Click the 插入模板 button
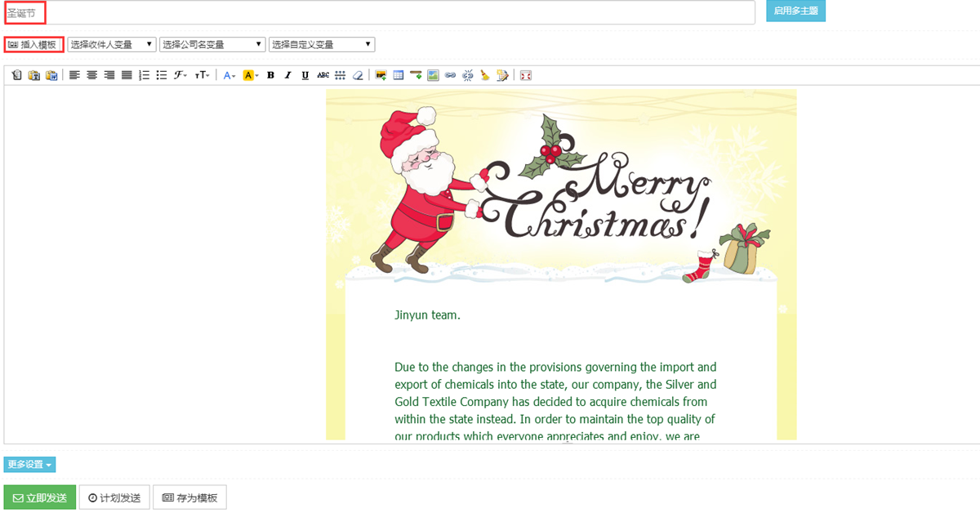The width and height of the screenshot is (980, 513). click(33, 44)
